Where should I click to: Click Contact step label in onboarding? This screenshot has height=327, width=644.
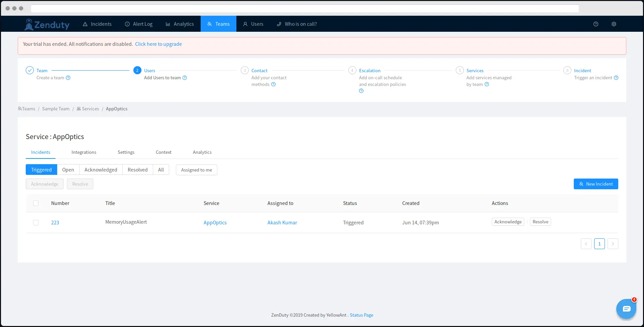click(x=259, y=71)
